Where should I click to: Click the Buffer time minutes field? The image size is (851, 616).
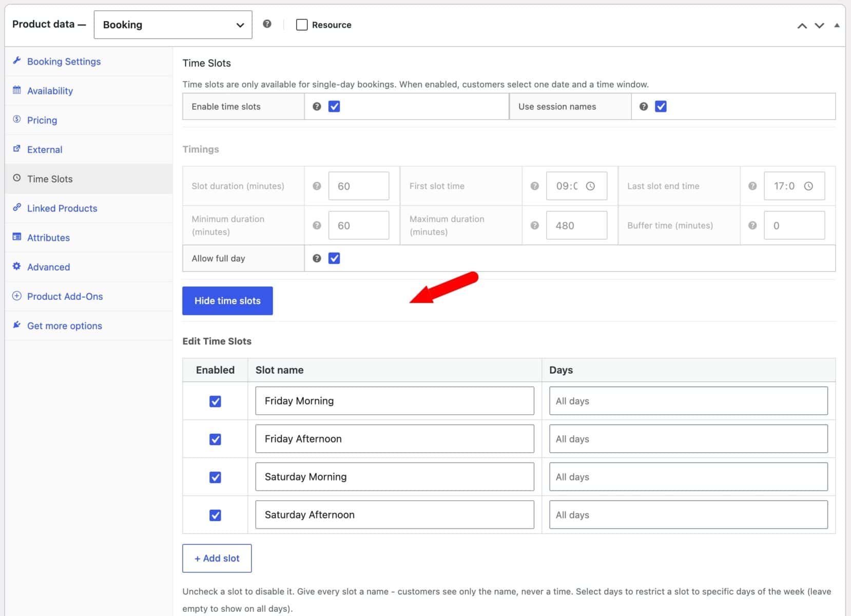click(x=794, y=225)
